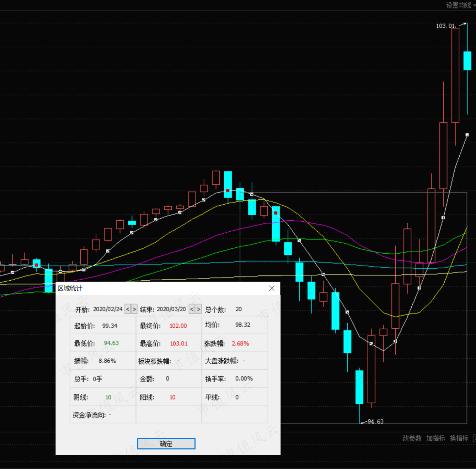The image size is (476, 469).
Task: Move end date 2020/03/20 later
Action: pos(199,309)
